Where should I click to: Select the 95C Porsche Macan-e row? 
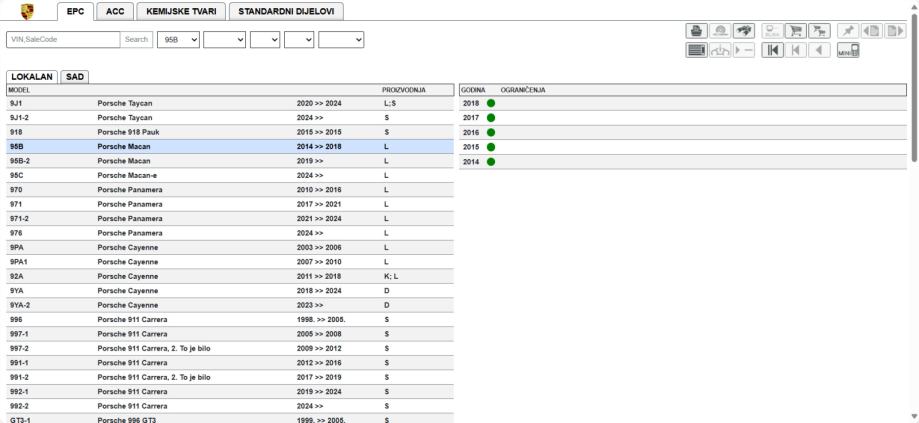(x=230, y=175)
